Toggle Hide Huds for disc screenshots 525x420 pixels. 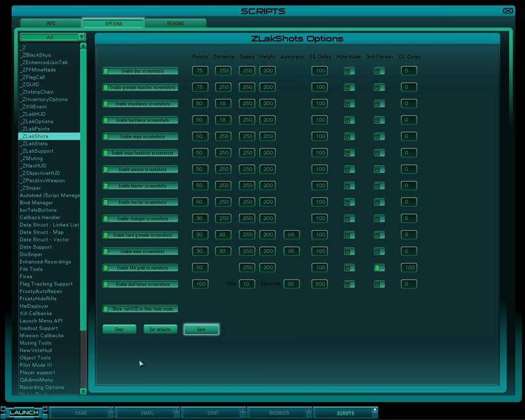pos(349,71)
